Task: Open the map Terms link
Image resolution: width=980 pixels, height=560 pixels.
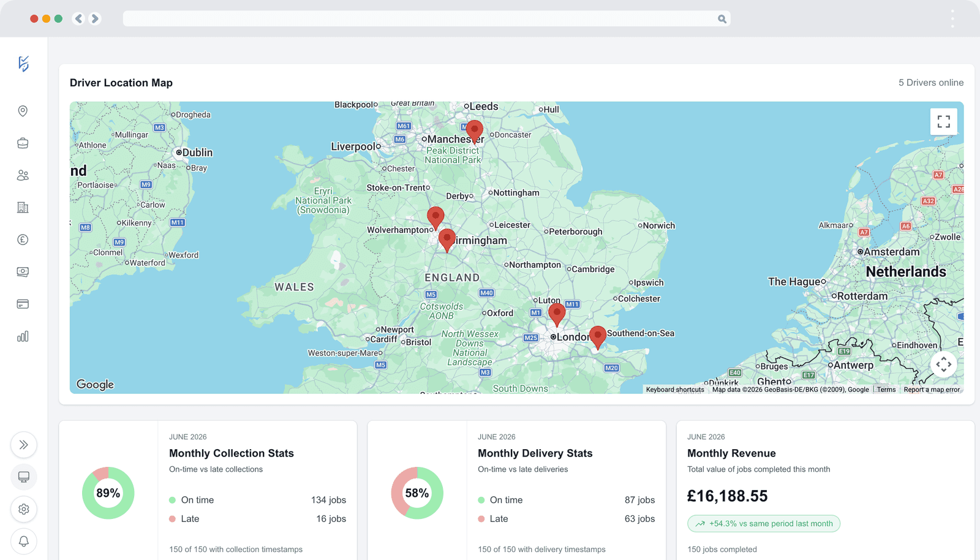Action: click(x=886, y=390)
